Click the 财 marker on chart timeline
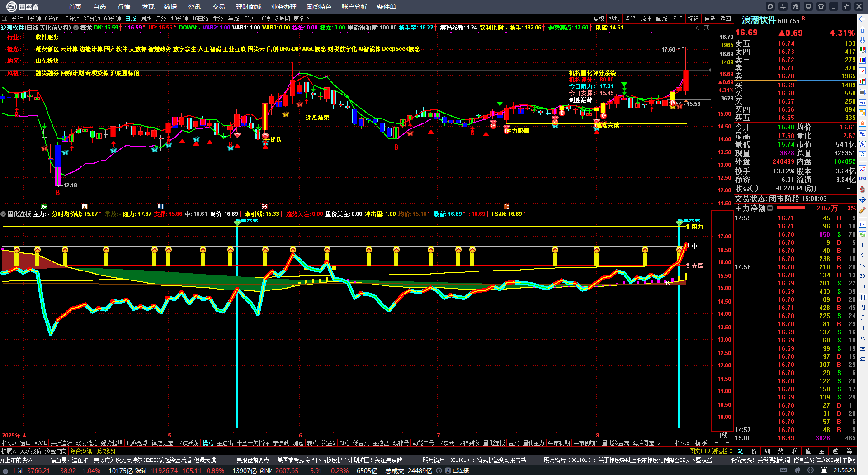 pyautogui.click(x=160, y=206)
